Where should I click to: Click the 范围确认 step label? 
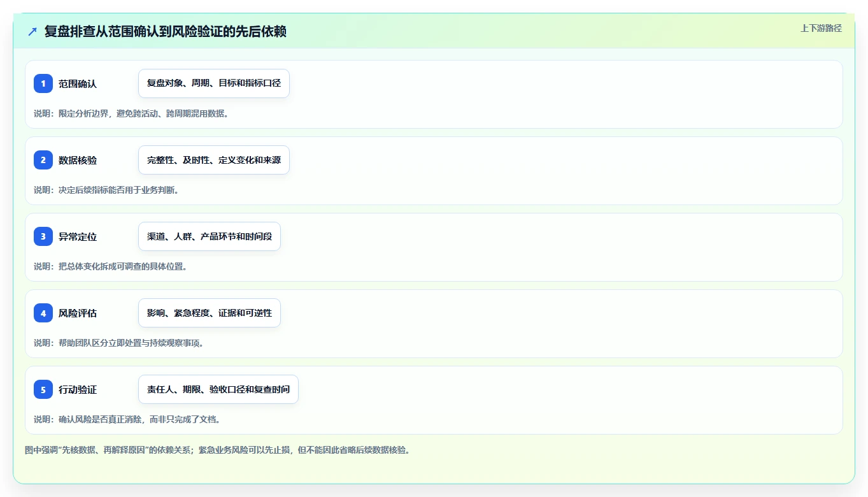coord(78,83)
